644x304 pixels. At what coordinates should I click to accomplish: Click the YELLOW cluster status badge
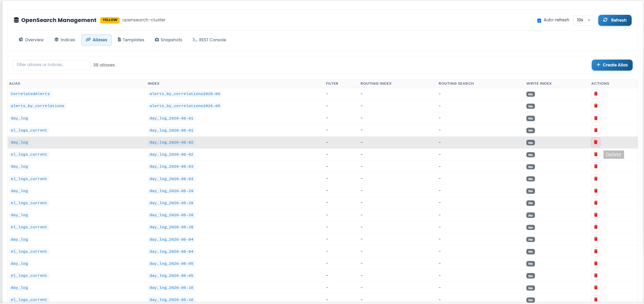pyautogui.click(x=110, y=20)
